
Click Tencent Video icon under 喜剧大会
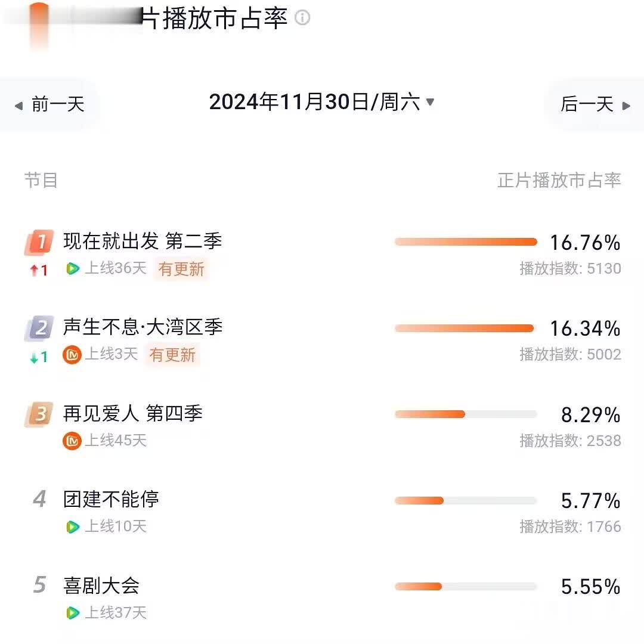click(x=72, y=613)
